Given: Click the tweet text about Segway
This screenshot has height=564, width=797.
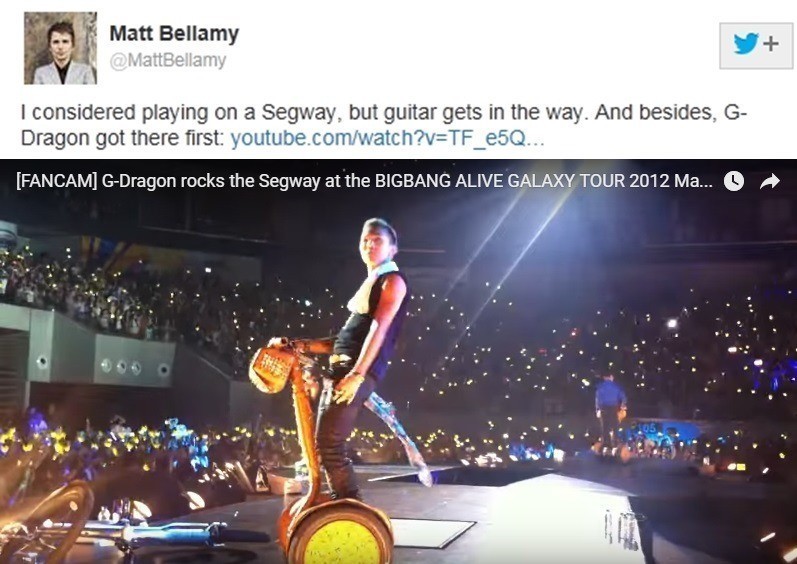Looking at the screenshot, I should [384, 125].
